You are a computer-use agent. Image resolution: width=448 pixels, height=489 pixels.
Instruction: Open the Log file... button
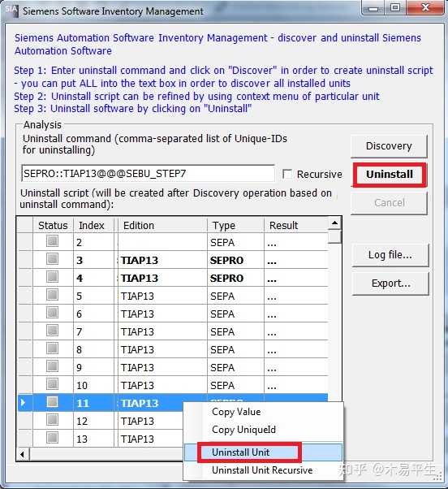pyautogui.click(x=390, y=255)
